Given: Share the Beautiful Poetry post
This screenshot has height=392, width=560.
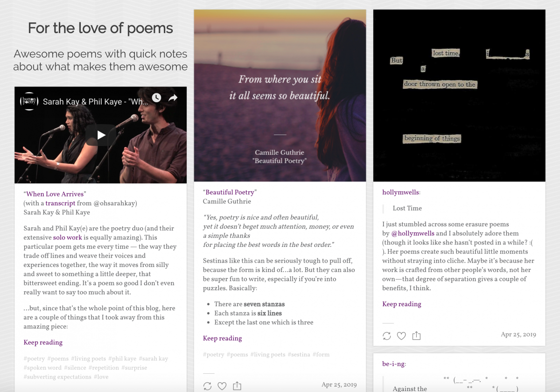Looking at the screenshot, I should (237, 386).
